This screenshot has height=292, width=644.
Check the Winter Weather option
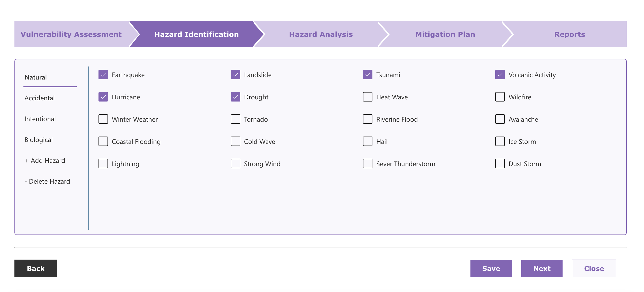coord(103,119)
